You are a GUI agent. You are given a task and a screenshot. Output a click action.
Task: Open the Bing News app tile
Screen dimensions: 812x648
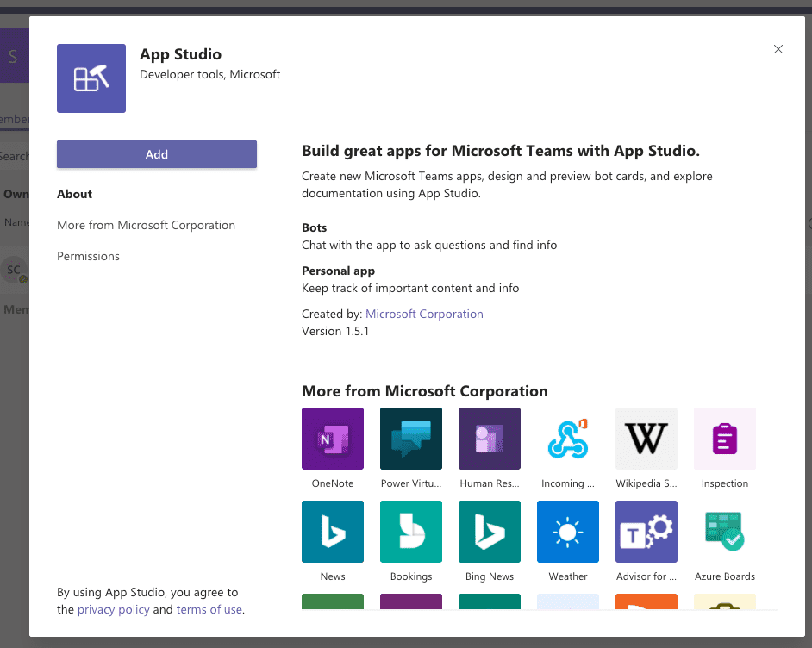[490, 532]
